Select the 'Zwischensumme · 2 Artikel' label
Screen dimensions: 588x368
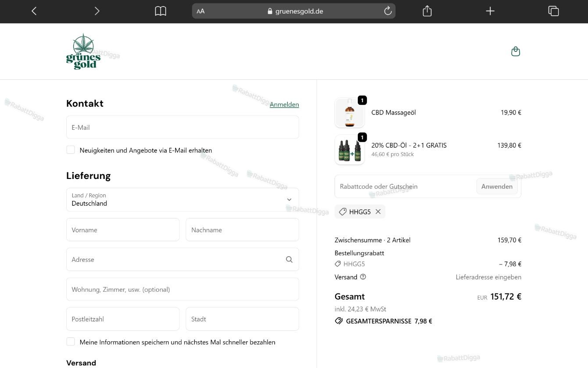coord(372,240)
